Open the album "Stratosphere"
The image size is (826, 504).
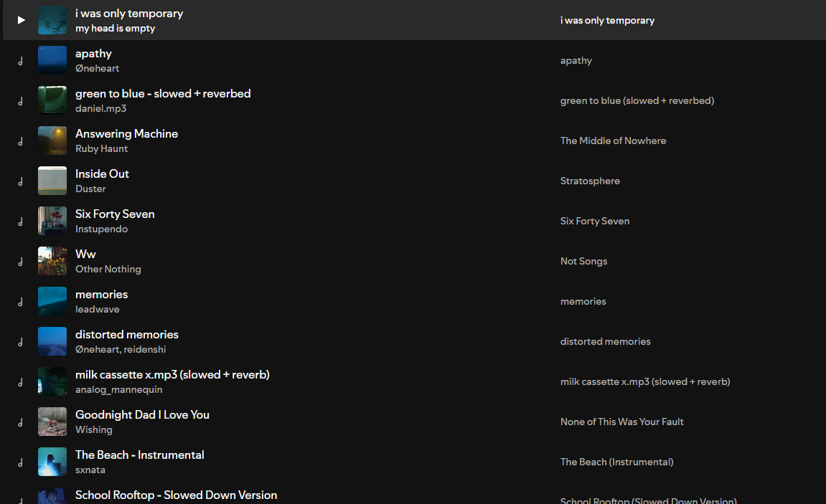coord(590,181)
